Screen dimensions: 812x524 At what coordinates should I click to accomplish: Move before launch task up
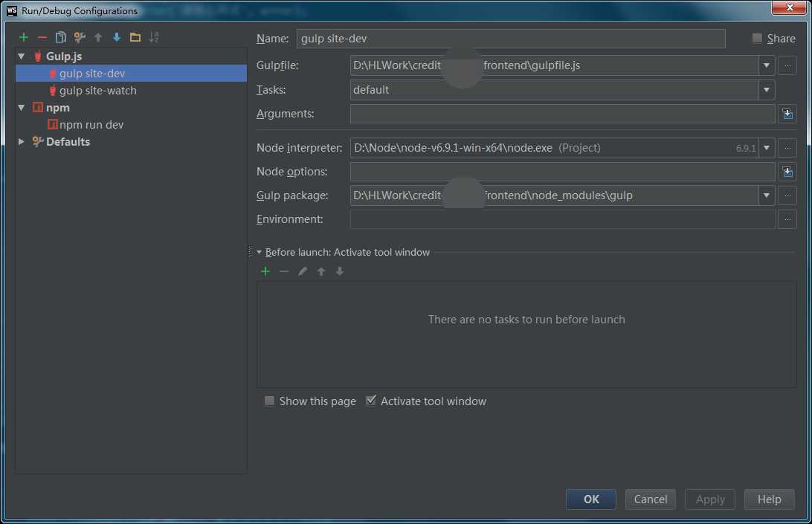tap(321, 271)
